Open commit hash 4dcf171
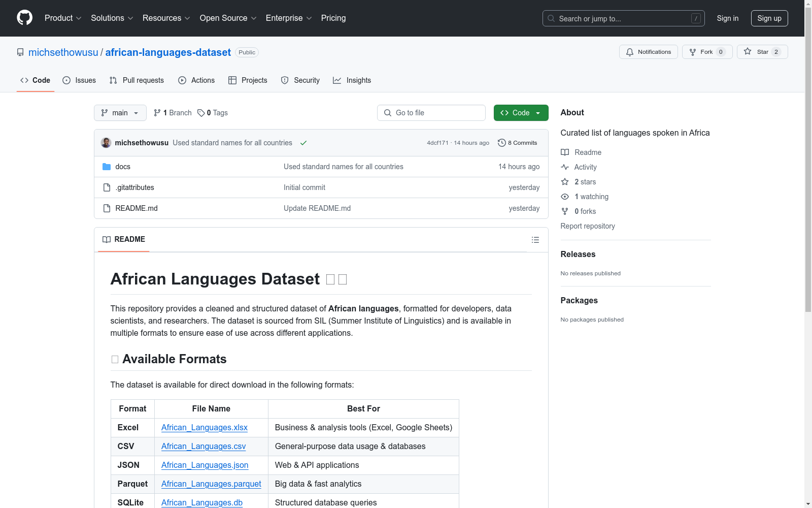Viewport: 812px width, 508px height. click(437, 143)
